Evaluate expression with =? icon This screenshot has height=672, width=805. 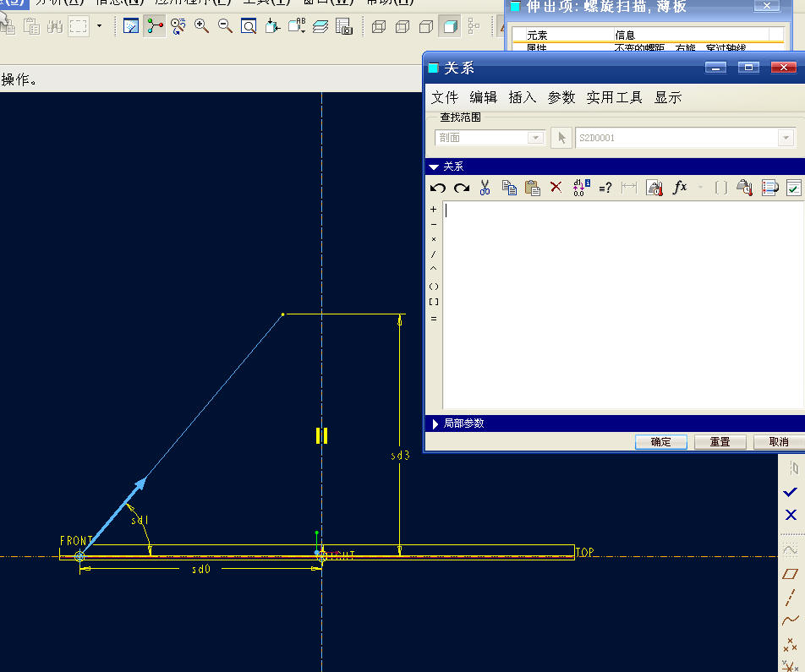coord(605,188)
